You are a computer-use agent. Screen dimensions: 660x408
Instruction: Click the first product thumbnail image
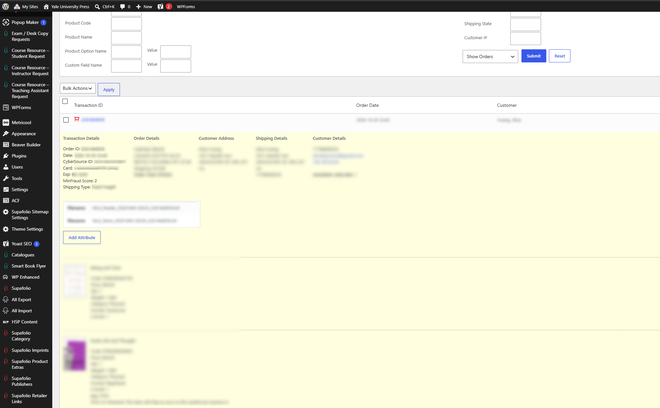coord(75,281)
